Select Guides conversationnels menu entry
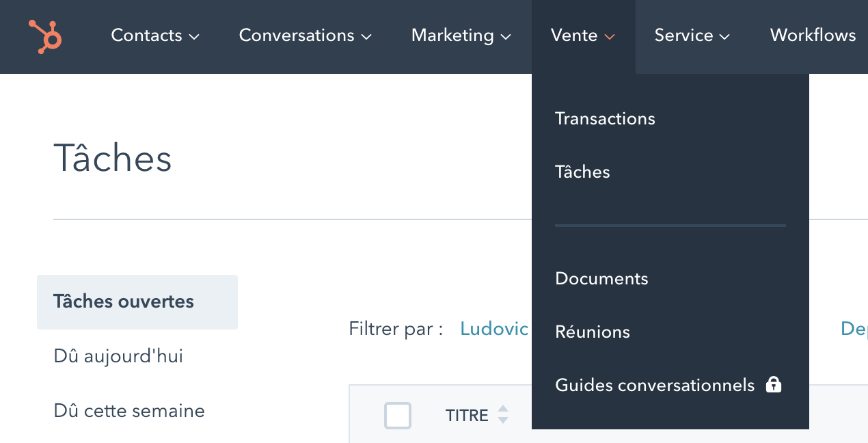868x443 pixels. pos(655,385)
